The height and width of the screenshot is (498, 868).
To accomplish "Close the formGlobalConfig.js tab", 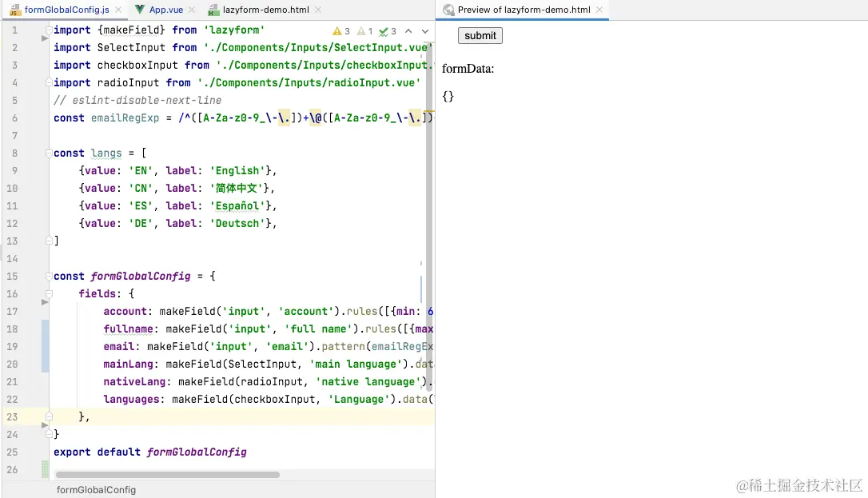I will coord(118,10).
